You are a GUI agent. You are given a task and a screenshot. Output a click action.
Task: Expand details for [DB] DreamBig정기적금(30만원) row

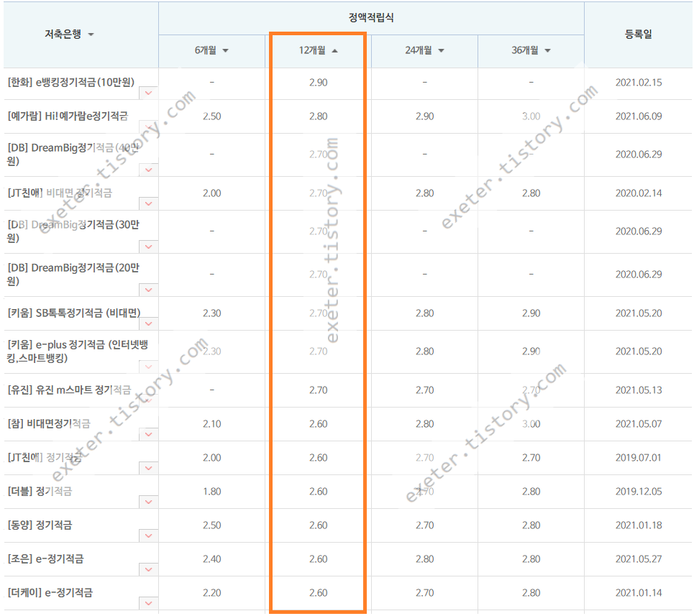click(x=148, y=247)
